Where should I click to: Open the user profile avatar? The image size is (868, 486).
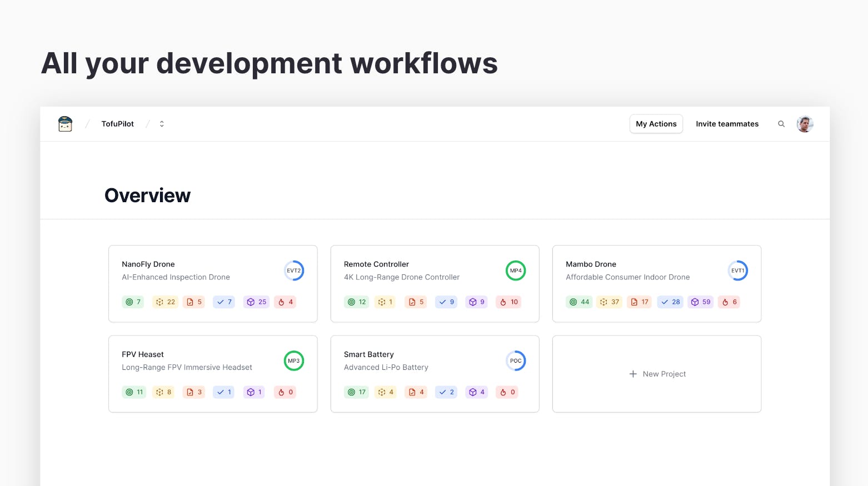pos(805,124)
